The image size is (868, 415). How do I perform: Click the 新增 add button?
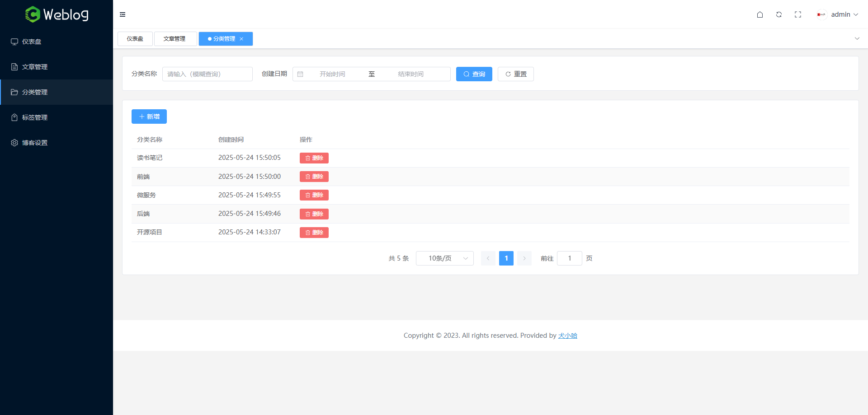pyautogui.click(x=149, y=117)
